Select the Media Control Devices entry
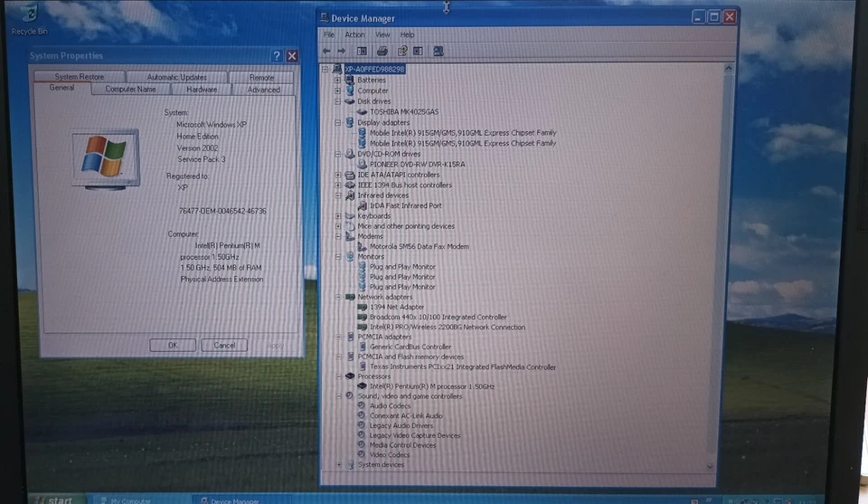Image resolution: width=868 pixels, height=504 pixels. coord(402,445)
